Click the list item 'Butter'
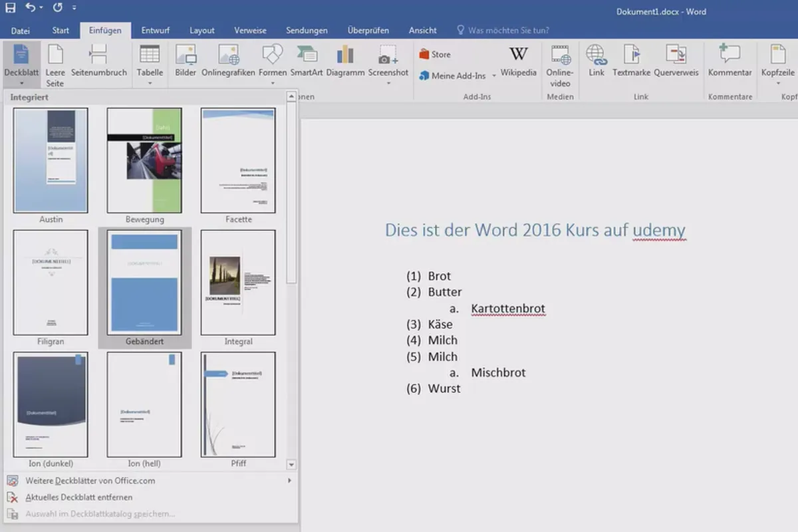 click(445, 292)
